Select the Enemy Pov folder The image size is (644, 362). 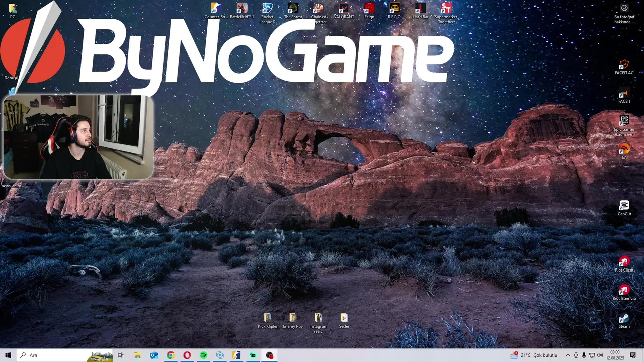click(x=293, y=321)
